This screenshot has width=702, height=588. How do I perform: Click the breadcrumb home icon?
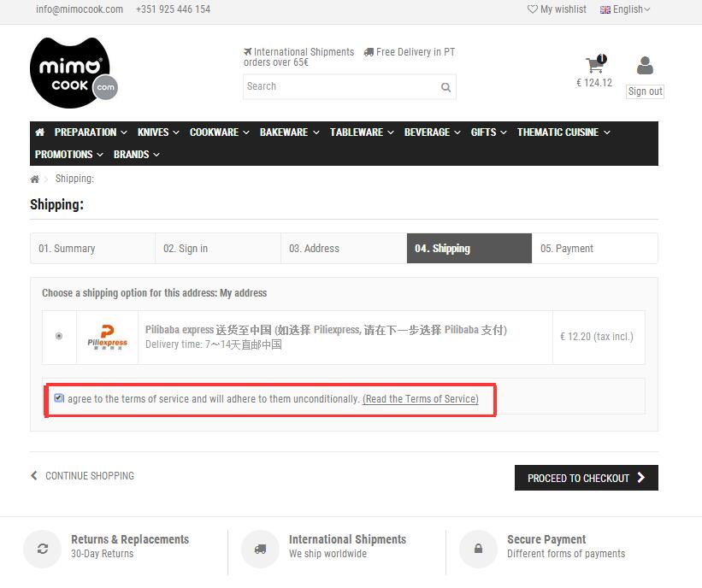tap(34, 179)
